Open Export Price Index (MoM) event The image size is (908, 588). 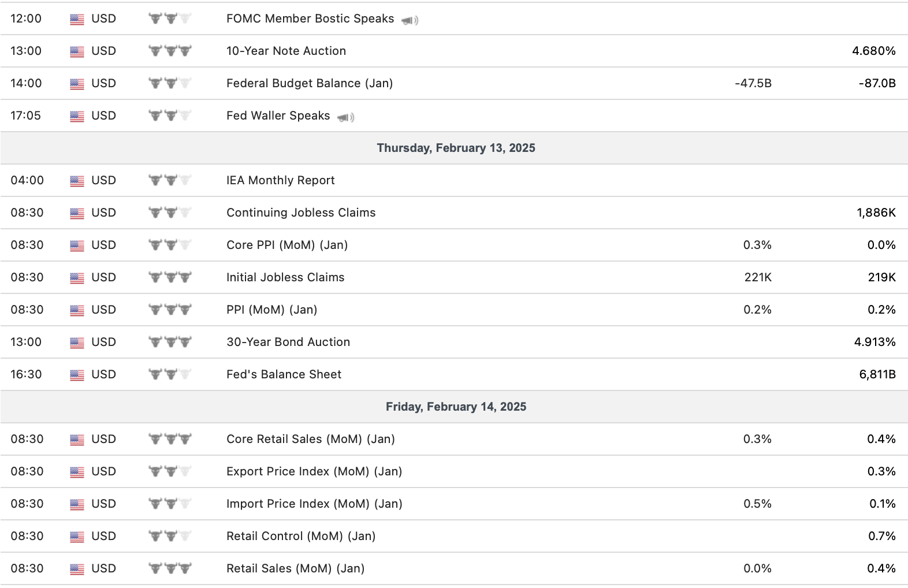point(314,471)
